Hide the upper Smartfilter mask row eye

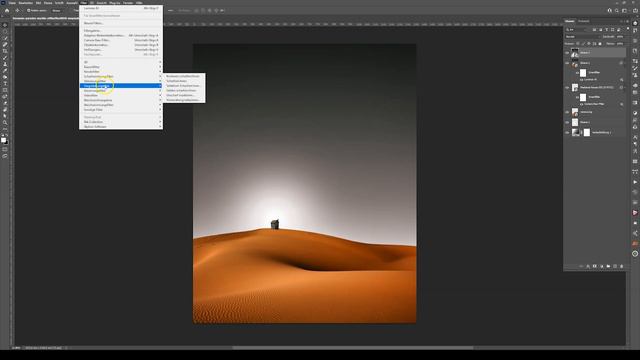[x=577, y=73]
